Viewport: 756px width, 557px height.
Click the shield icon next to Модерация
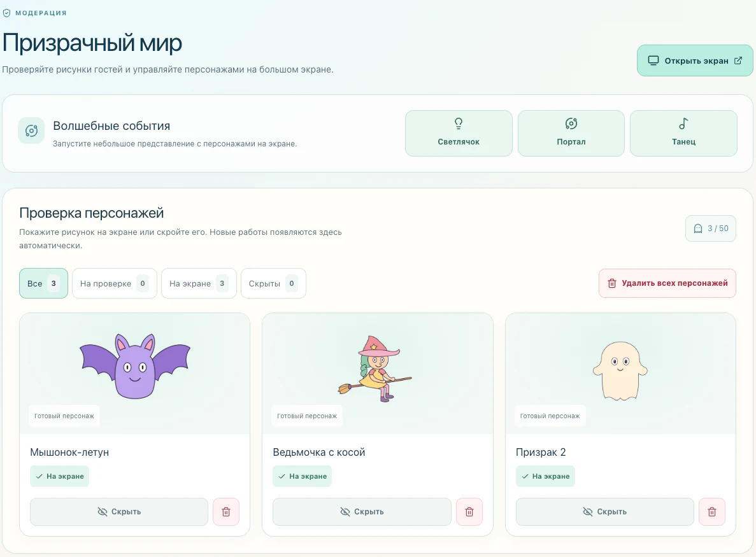(7, 13)
